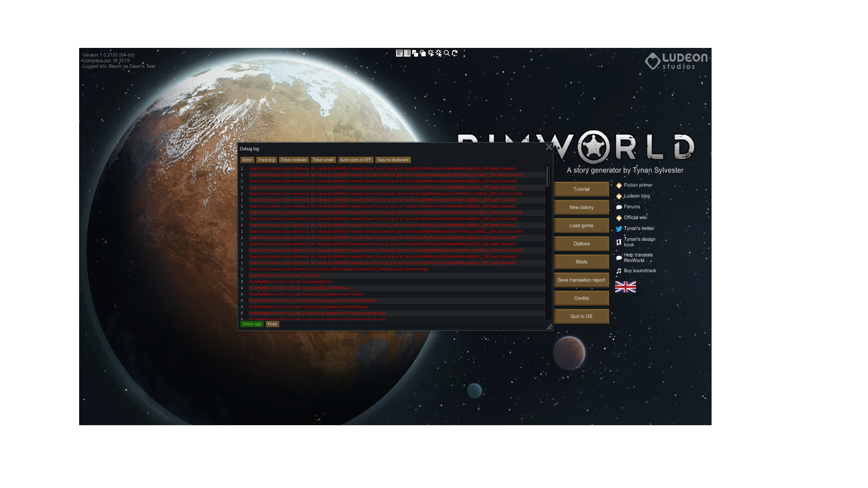The image size is (868, 488).
Task: Start the Tutorial from the main menu
Action: click(581, 189)
